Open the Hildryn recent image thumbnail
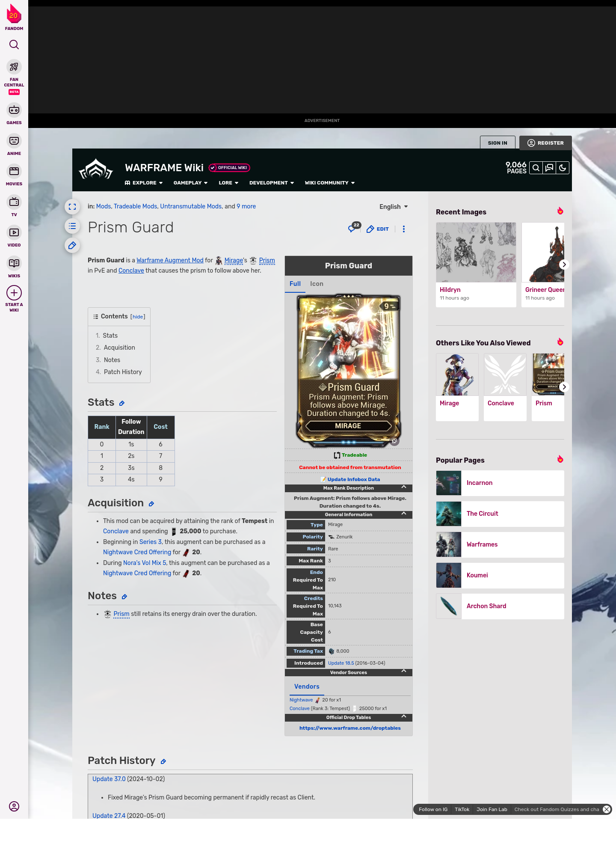The width and height of the screenshot is (616, 856). [x=476, y=252]
